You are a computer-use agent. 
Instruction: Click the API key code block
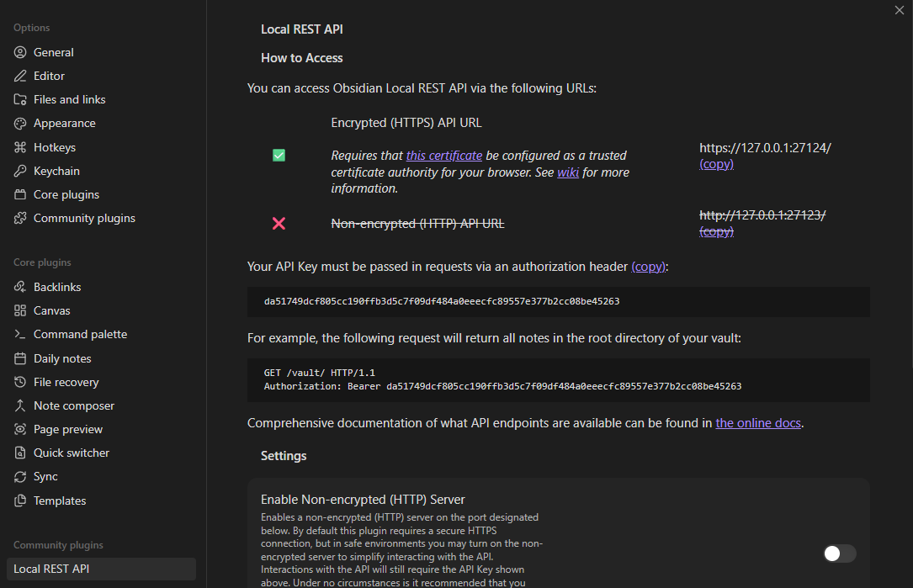[x=559, y=301]
